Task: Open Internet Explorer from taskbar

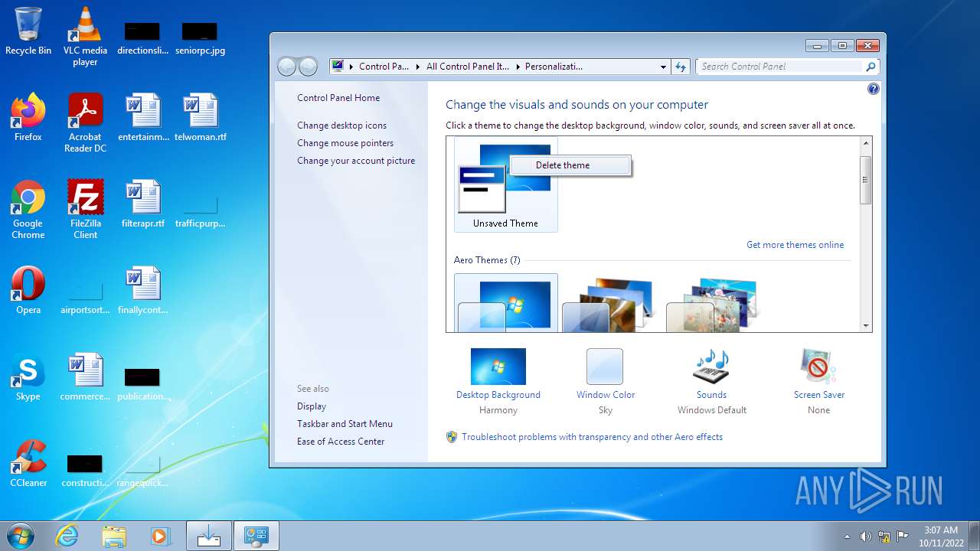Action: tap(67, 536)
